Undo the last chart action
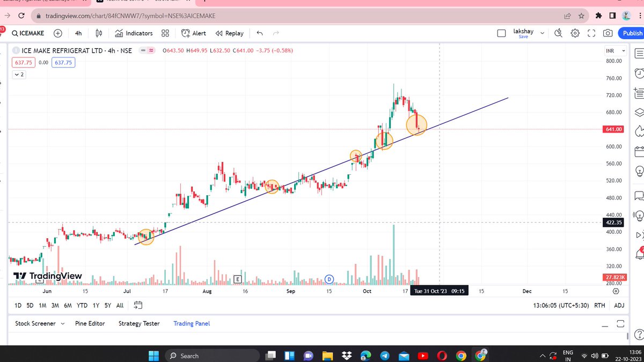 (x=260, y=33)
